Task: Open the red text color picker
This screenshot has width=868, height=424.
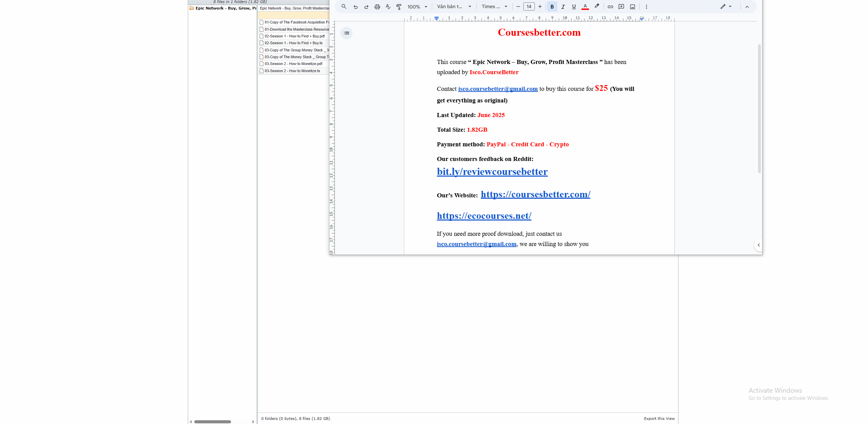Action: click(x=585, y=6)
